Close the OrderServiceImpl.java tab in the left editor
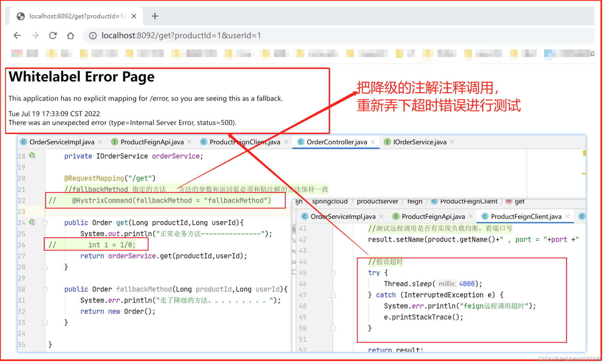This screenshot has width=607, height=364. click(x=100, y=142)
